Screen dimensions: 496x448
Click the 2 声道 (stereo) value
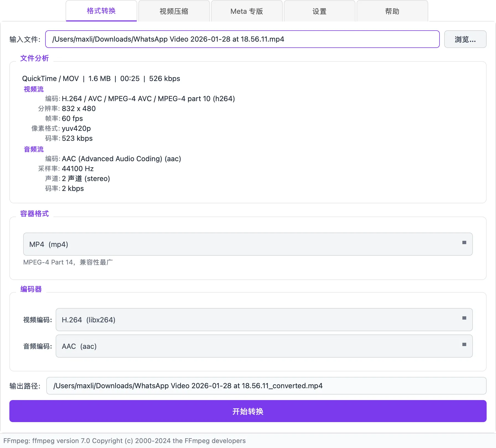(x=86, y=179)
